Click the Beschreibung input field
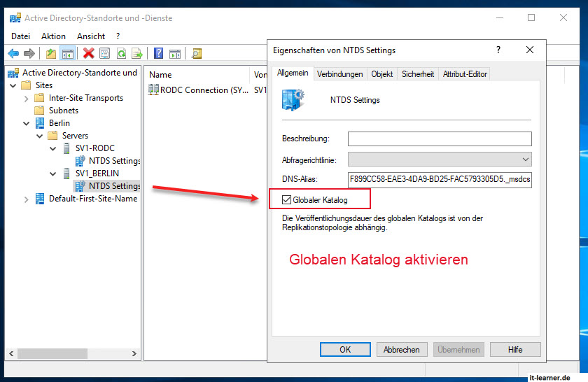 (440, 139)
